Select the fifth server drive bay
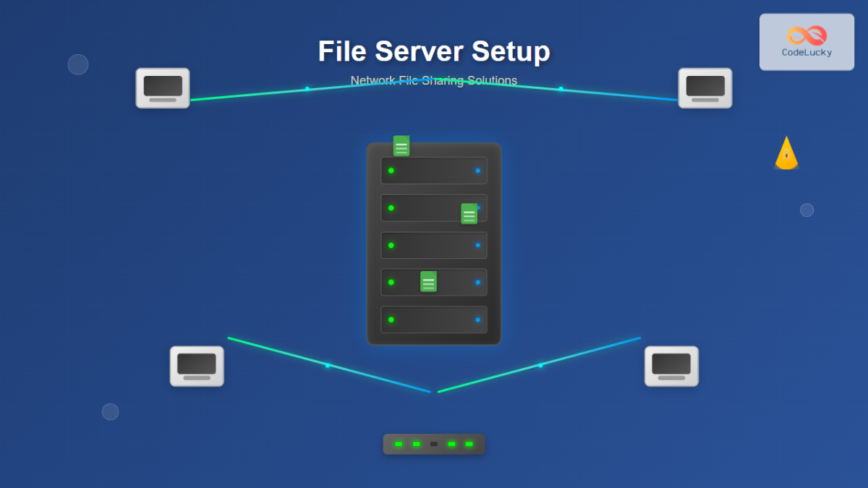This screenshot has height=488, width=868. click(434, 320)
